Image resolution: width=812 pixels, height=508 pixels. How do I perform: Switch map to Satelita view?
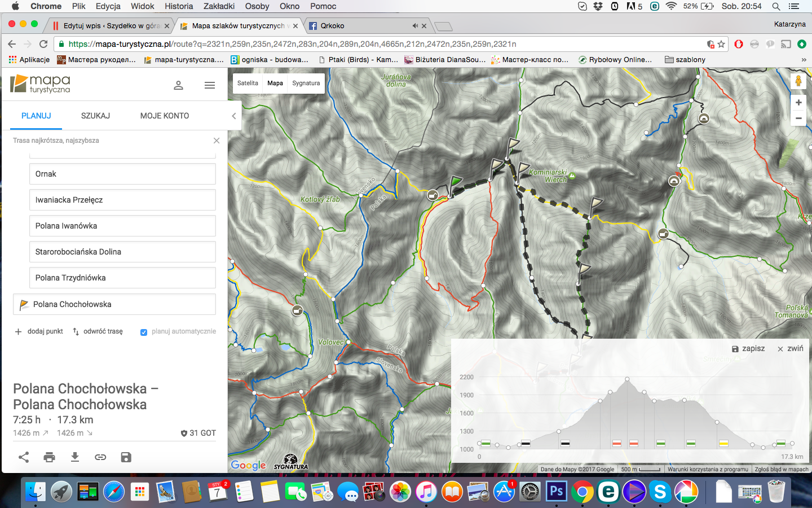coord(248,83)
